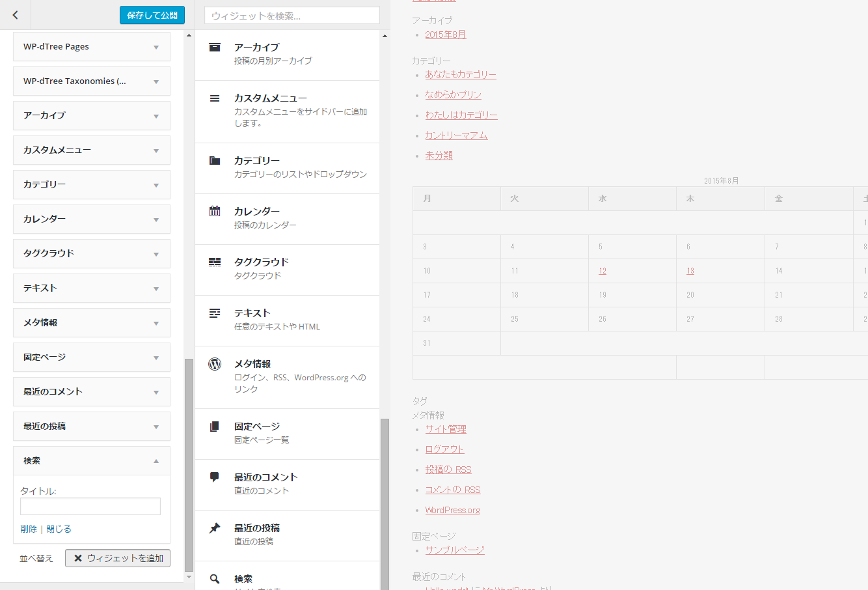Open the 未分類 category link
Screen dimensions: 868x590
click(x=439, y=156)
